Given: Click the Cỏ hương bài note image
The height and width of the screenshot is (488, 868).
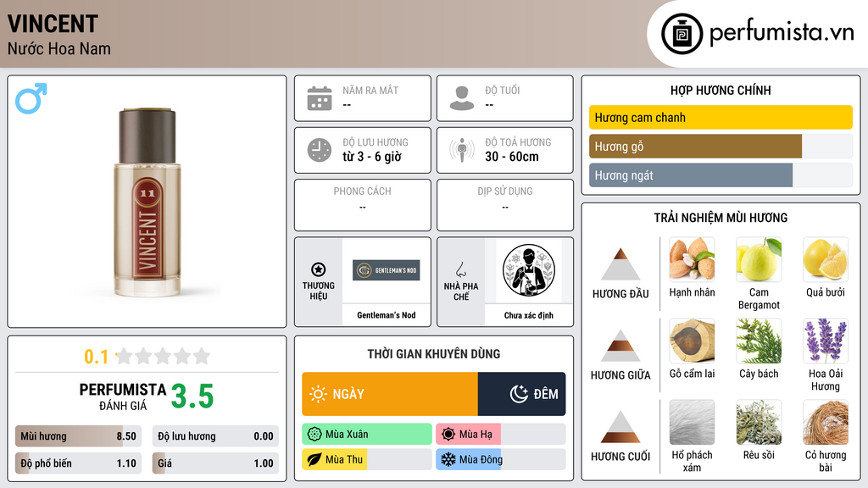Looking at the screenshot, I should tap(826, 422).
